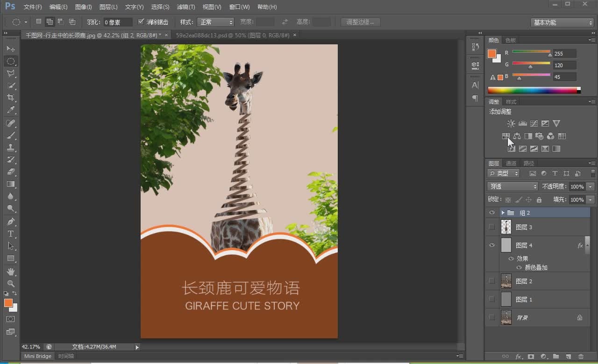Select the Move tool

[x=11, y=49]
